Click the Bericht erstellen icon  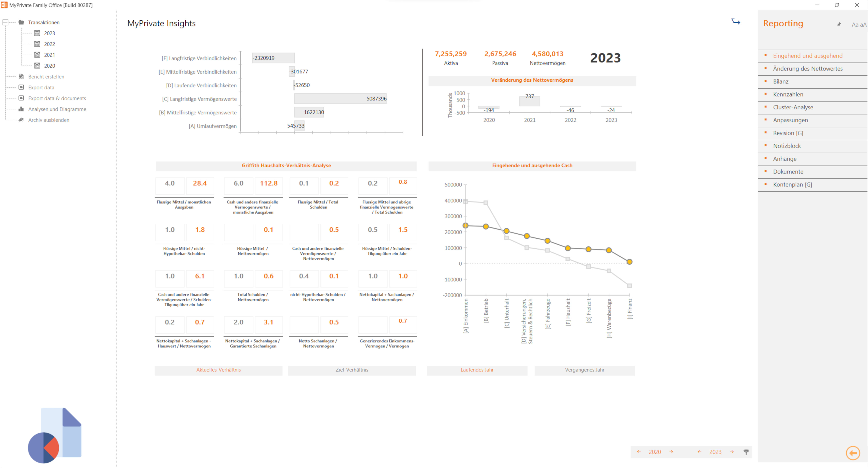[x=21, y=76]
